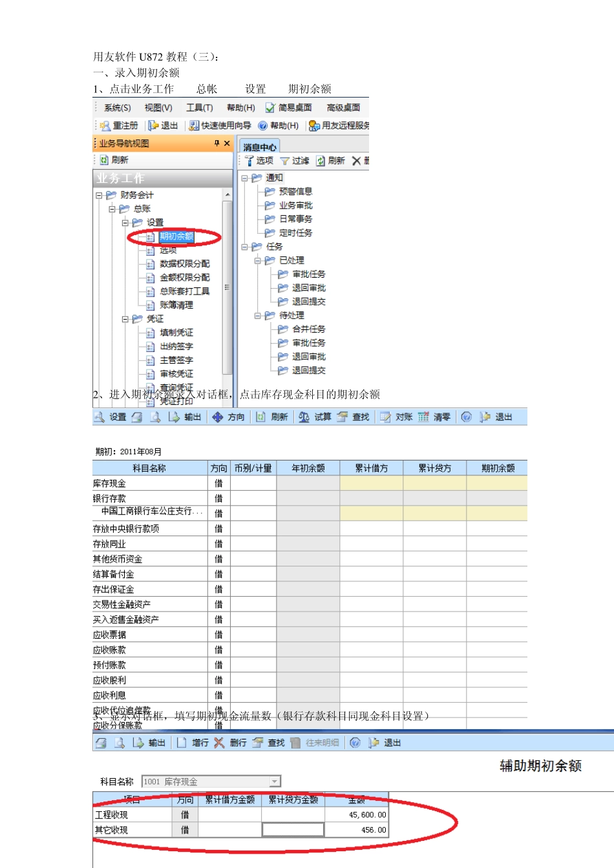Open 合并任务 under 待处理
Screen dimensions: 614x868
[x=302, y=329]
